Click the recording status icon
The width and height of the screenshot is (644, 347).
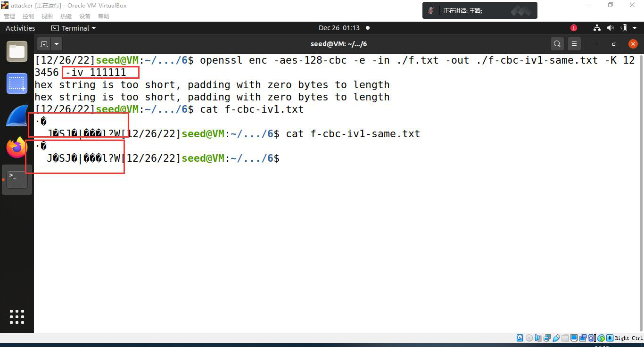tap(583, 338)
